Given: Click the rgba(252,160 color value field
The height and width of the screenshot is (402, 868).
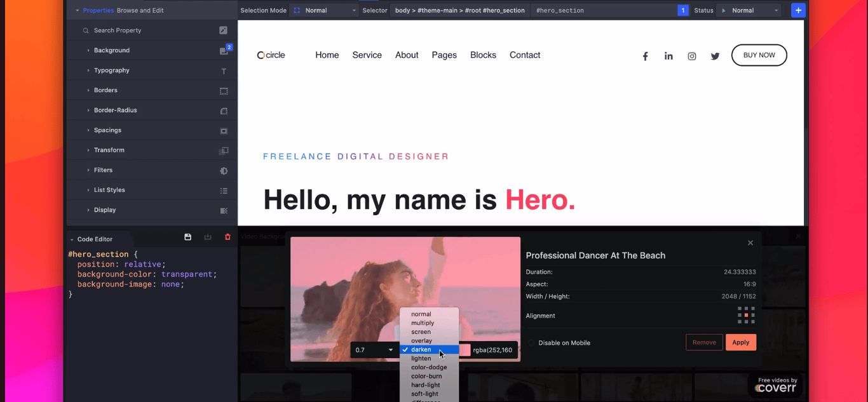Looking at the screenshot, I should pyautogui.click(x=494, y=350).
